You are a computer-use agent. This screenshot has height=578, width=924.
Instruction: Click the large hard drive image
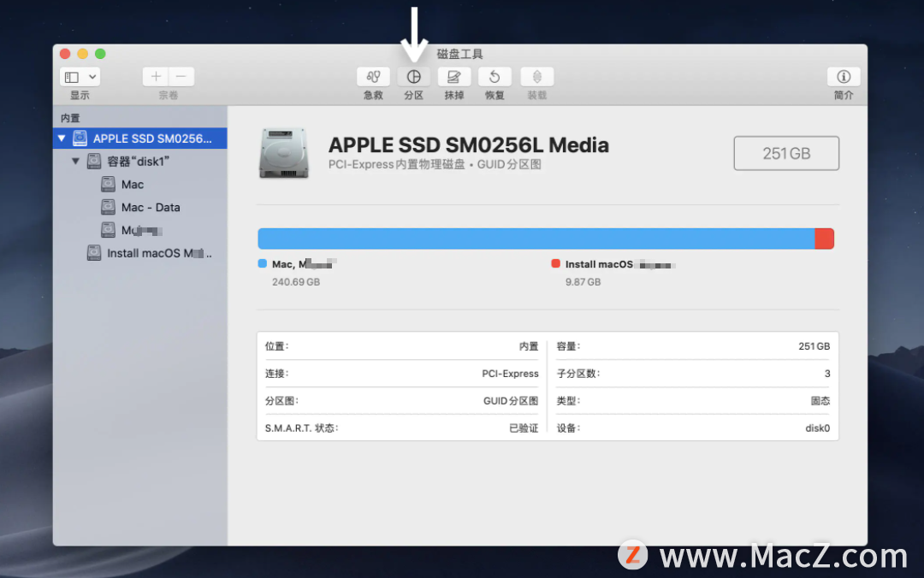[x=283, y=153]
